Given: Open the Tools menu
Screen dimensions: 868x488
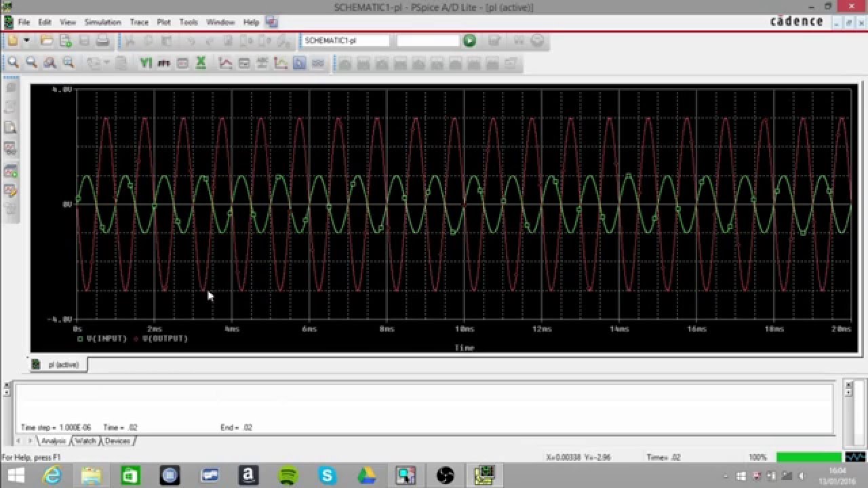Looking at the screenshot, I should pyautogui.click(x=189, y=22).
